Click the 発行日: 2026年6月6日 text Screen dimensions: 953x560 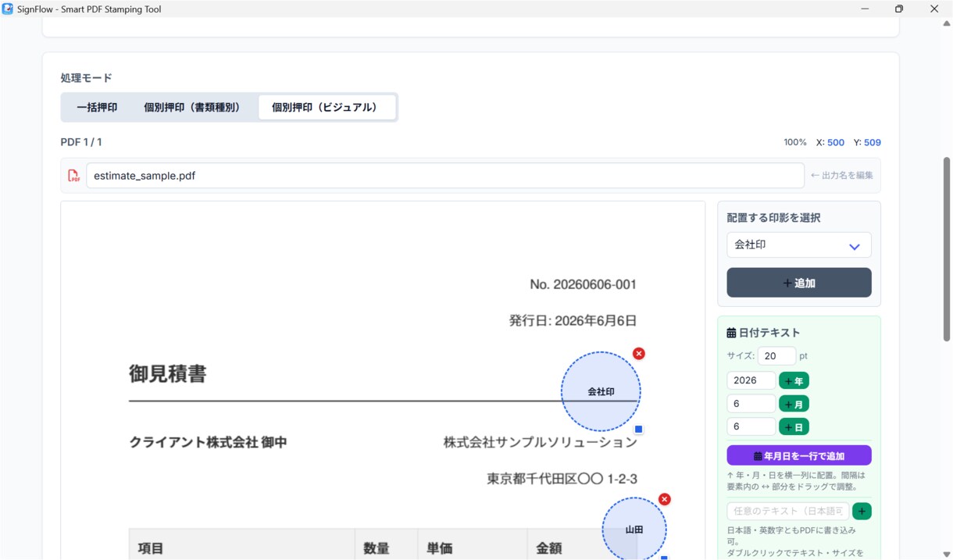tap(573, 320)
